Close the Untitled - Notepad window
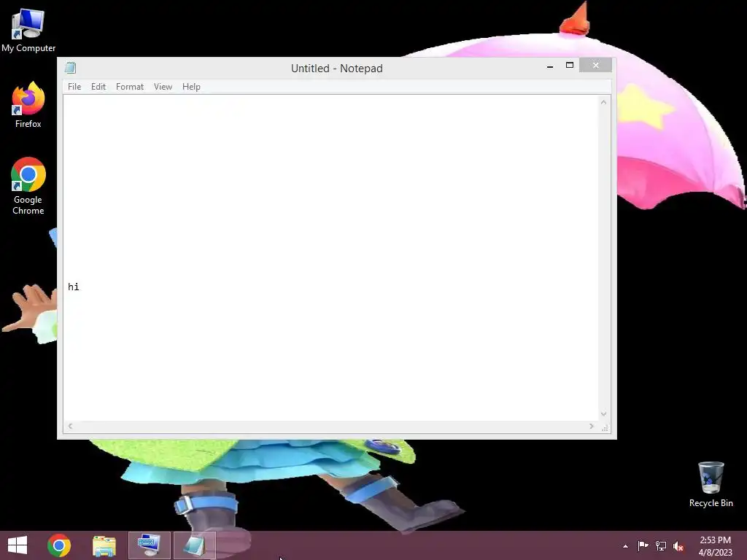This screenshot has width=747, height=560. point(595,65)
